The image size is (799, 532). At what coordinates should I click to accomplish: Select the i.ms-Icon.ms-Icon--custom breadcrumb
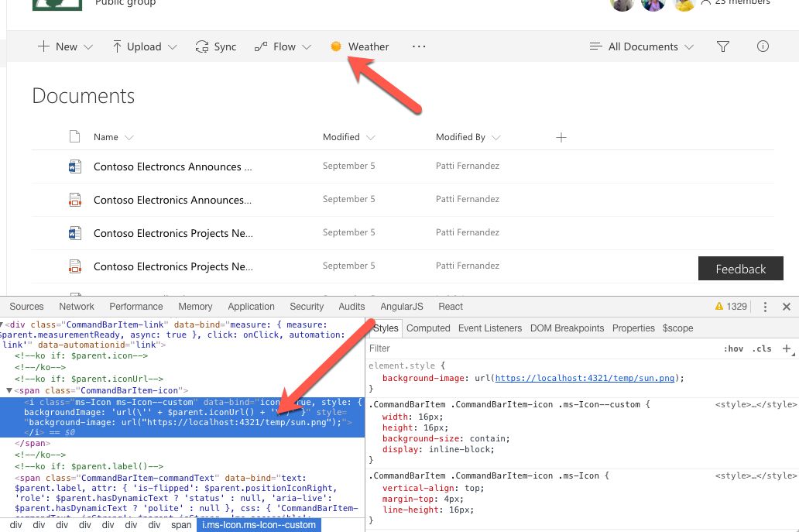pyautogui.click(x=259, y=525)
